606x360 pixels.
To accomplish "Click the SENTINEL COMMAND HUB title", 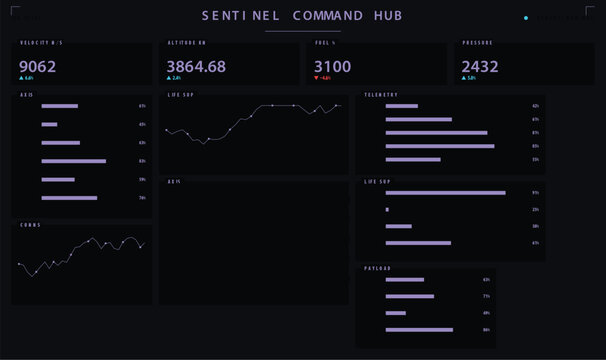I will tap(302, 16).
